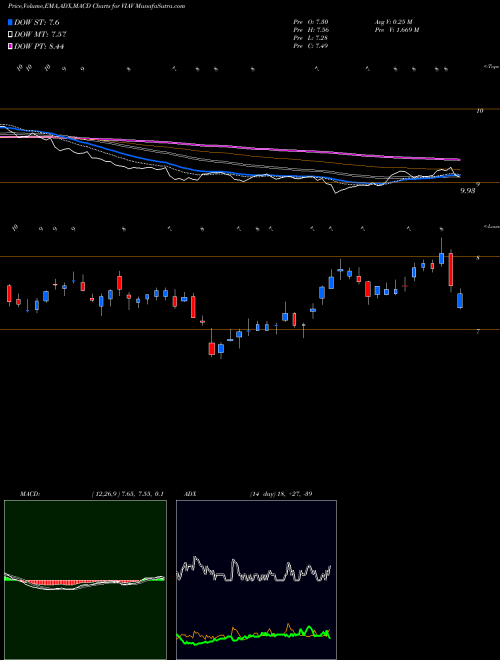Click the blue DOW ST legend swatch

point(11,23)
